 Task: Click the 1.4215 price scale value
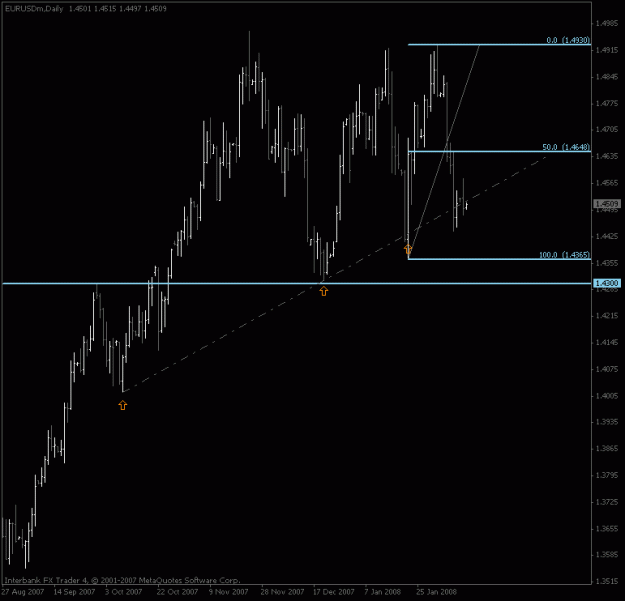pyautogui.click(x=607, y=316)
